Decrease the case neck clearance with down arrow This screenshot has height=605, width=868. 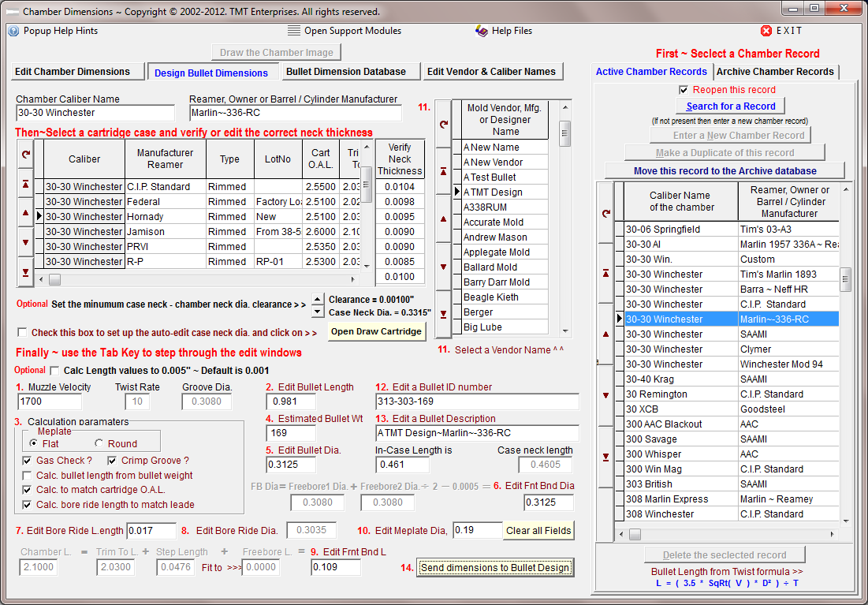coord(317,306)
